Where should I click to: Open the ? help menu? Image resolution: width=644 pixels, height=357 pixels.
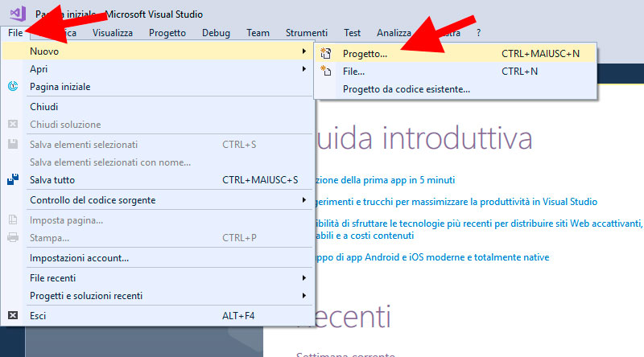(478, 33)
